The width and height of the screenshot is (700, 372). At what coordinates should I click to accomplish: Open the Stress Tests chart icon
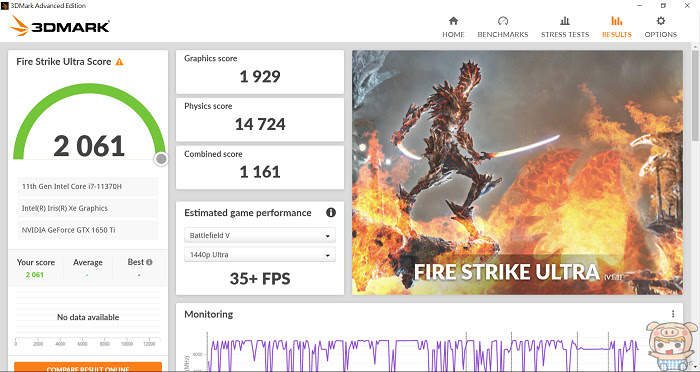pos(565,21)
